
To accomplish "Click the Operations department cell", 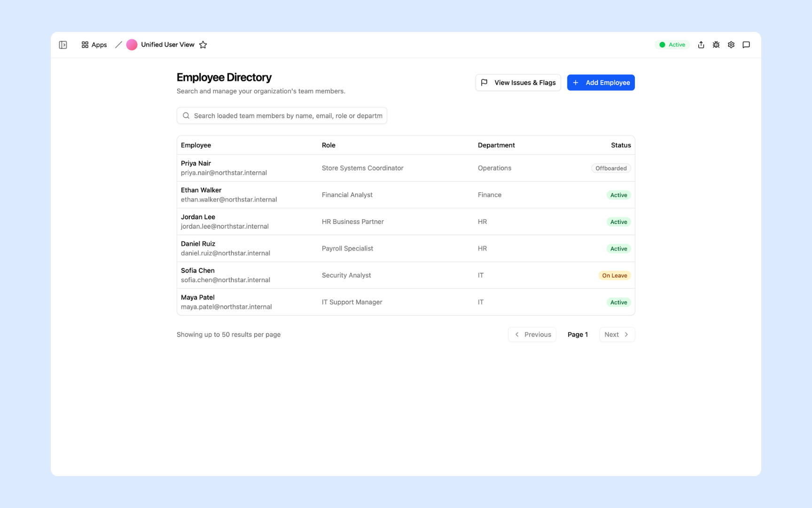I will (494, 168).
